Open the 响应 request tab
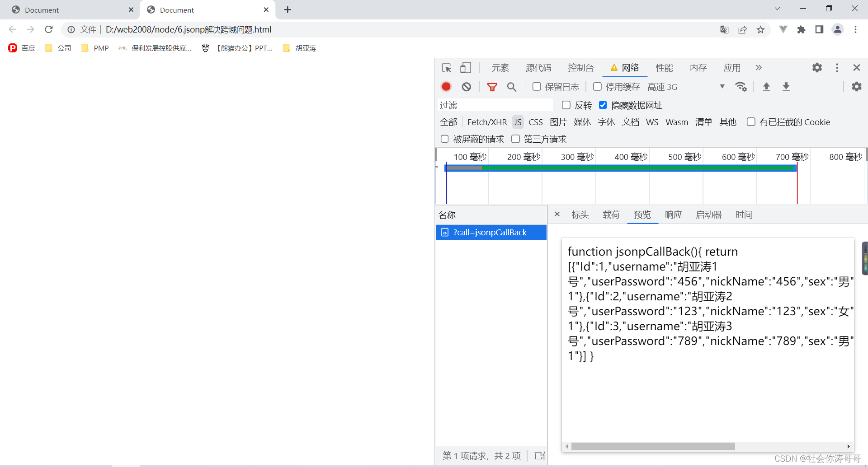The width and height of the screenshot is (868, 467). click(x=673, y=215)
